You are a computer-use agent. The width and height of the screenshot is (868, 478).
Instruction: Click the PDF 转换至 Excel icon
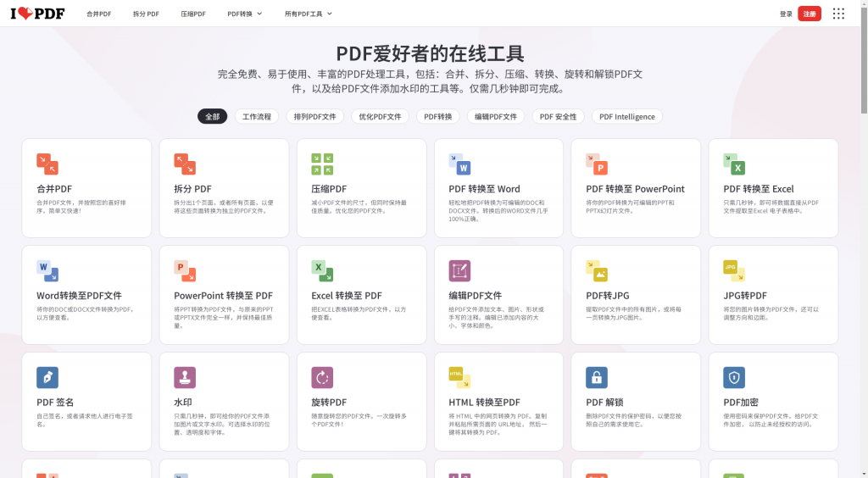(x=734, y=164)
